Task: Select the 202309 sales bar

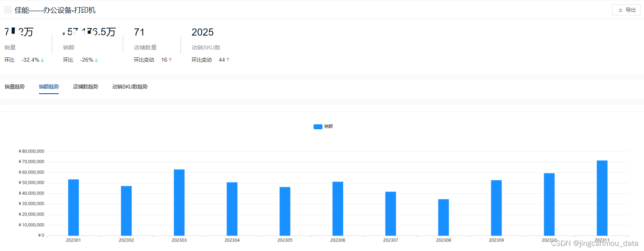Action: click(496, 208)
